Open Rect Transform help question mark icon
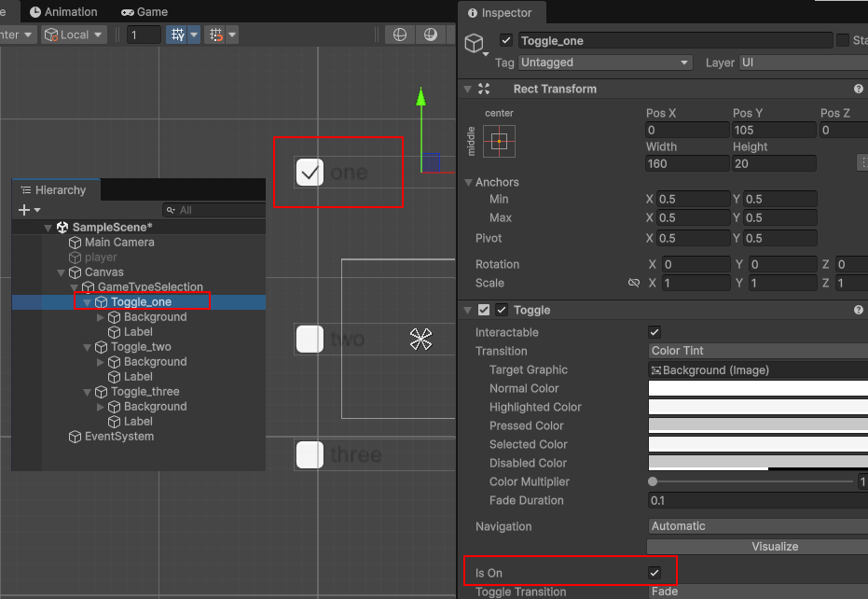The height and width of the screenshot is (599, 868). pyautogui.click(x=858, y=89)
